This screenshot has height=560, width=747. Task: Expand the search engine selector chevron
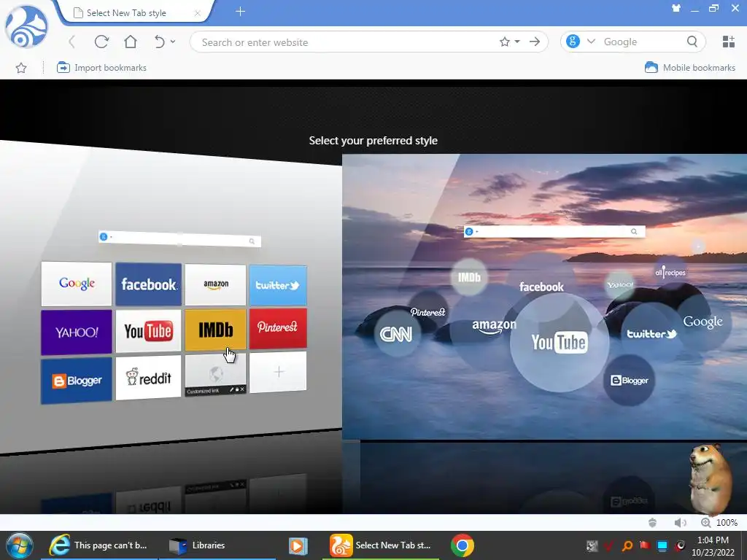point(591,42)
